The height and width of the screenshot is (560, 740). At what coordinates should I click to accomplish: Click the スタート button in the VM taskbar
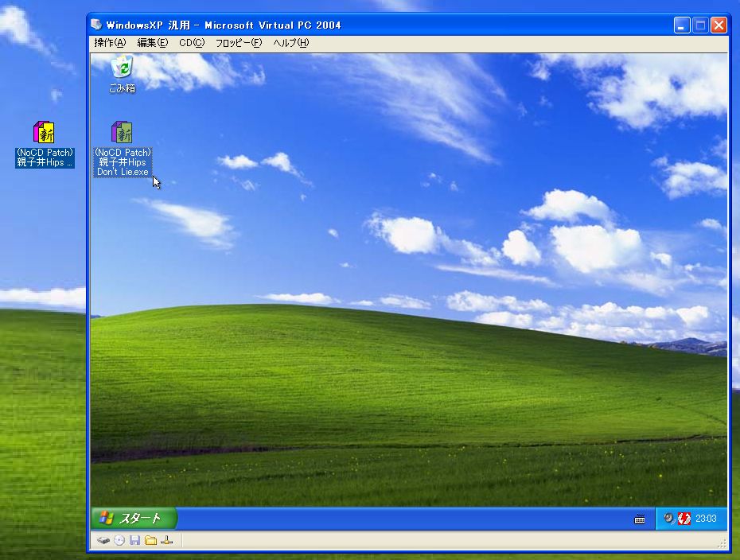[x=134, y=519]
